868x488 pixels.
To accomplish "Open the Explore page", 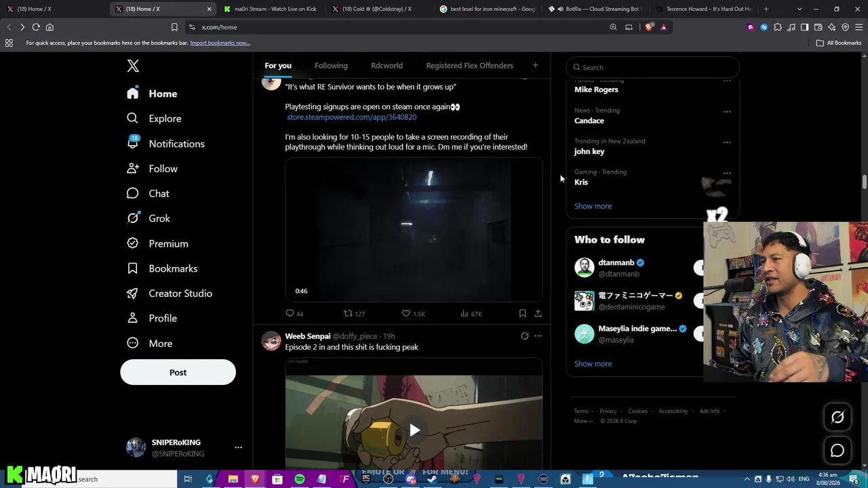I will [x=154, y=119].
